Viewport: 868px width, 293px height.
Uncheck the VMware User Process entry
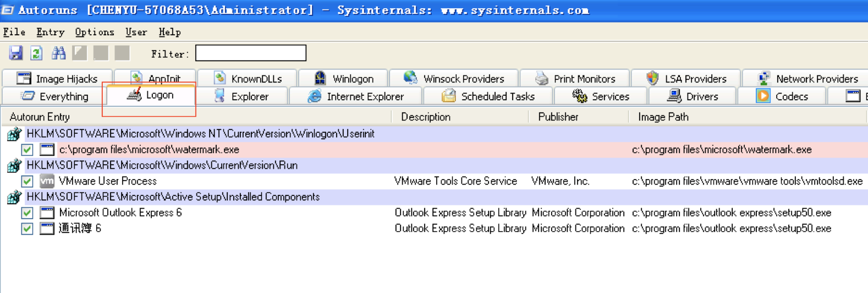(x=27, y=181)
